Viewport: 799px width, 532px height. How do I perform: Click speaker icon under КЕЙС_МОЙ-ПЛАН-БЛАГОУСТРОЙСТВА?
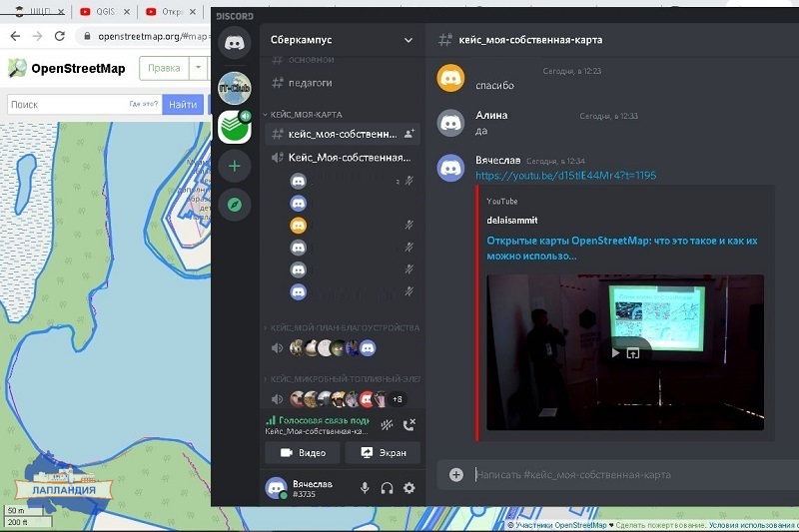point(277,348)
